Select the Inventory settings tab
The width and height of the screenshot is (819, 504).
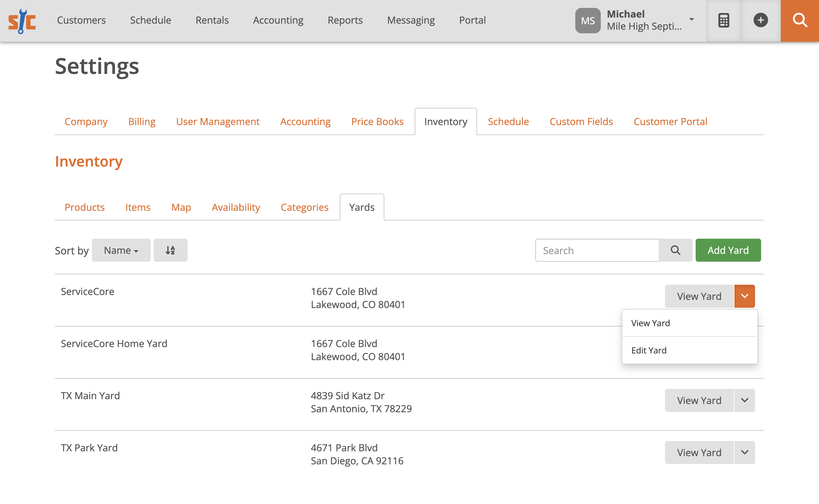446,122
